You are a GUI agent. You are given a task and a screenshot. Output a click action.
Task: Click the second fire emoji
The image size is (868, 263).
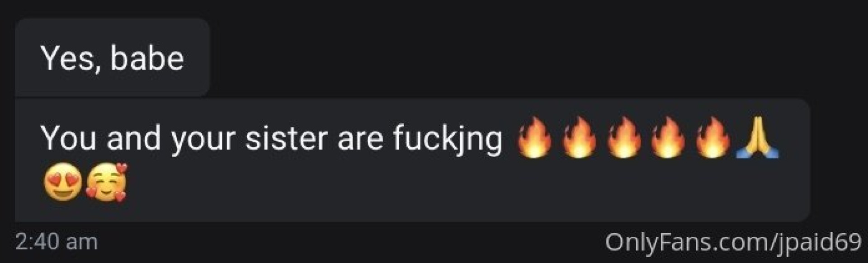579,138
